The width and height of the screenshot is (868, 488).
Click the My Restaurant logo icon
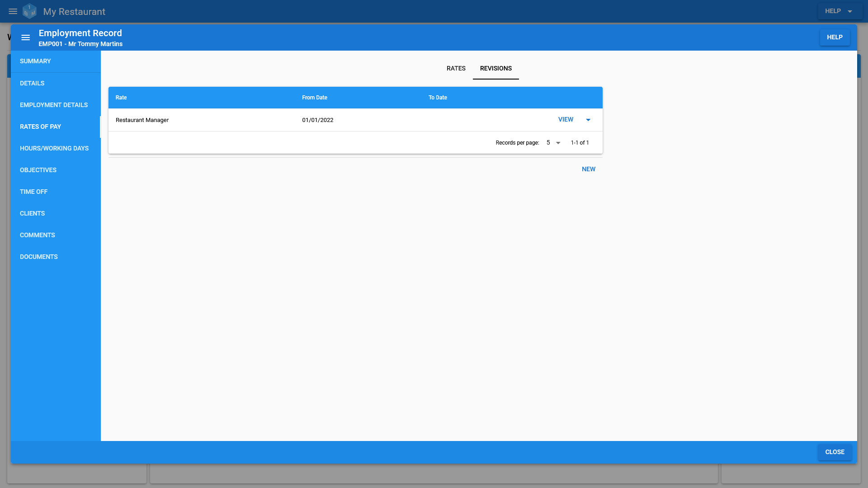[29, 11]
